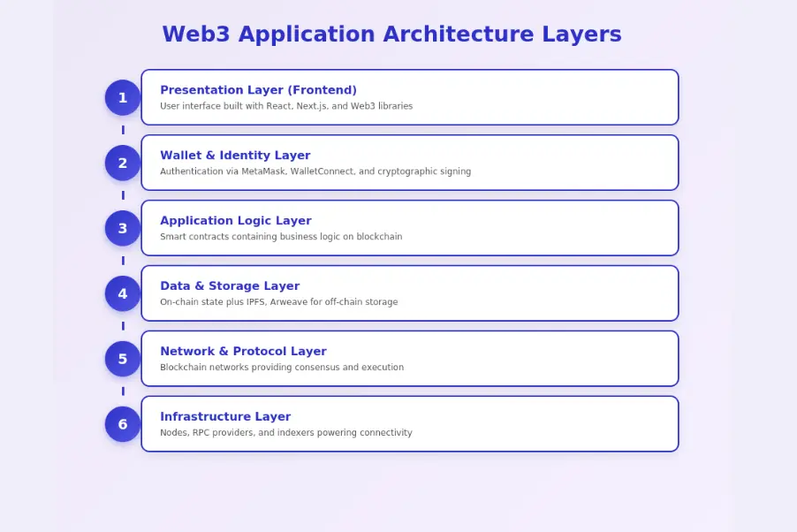Click the numbered badge 1 circle
This screenshot has width=797, height=532.
(122, 97)
